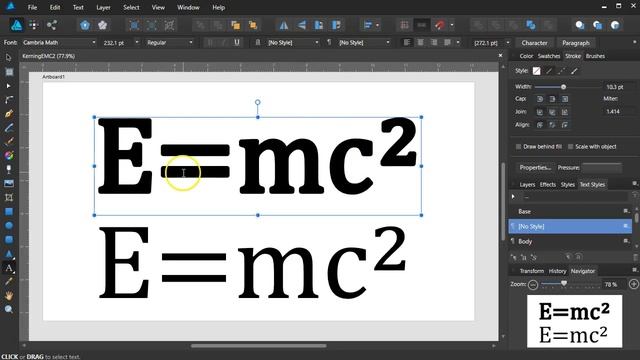Set text alignment to center
640x360 pixels.
pyautogui.click(x=420, y=42)
